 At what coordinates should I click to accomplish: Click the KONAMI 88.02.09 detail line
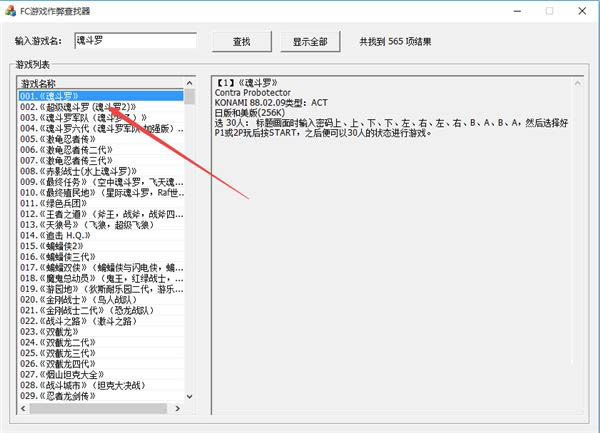pyautogui.click(x=271, y=103)
